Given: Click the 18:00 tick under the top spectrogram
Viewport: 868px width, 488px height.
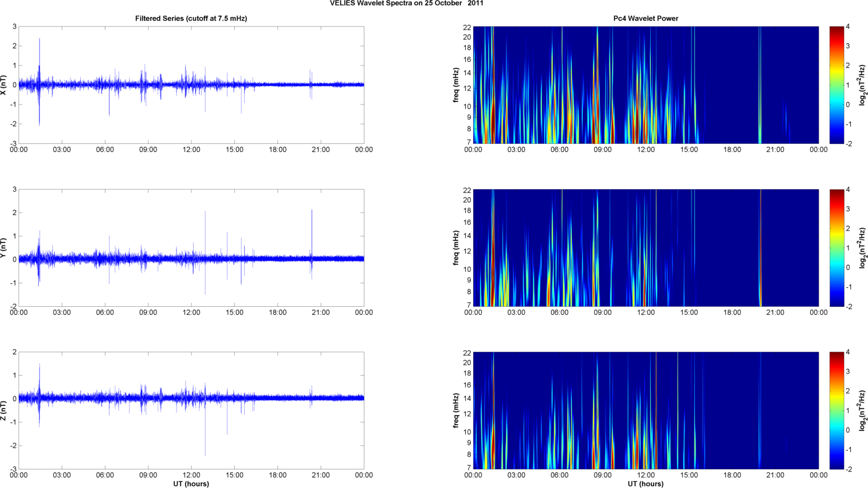Looking at the screenshot, I should tap(732, 150).
